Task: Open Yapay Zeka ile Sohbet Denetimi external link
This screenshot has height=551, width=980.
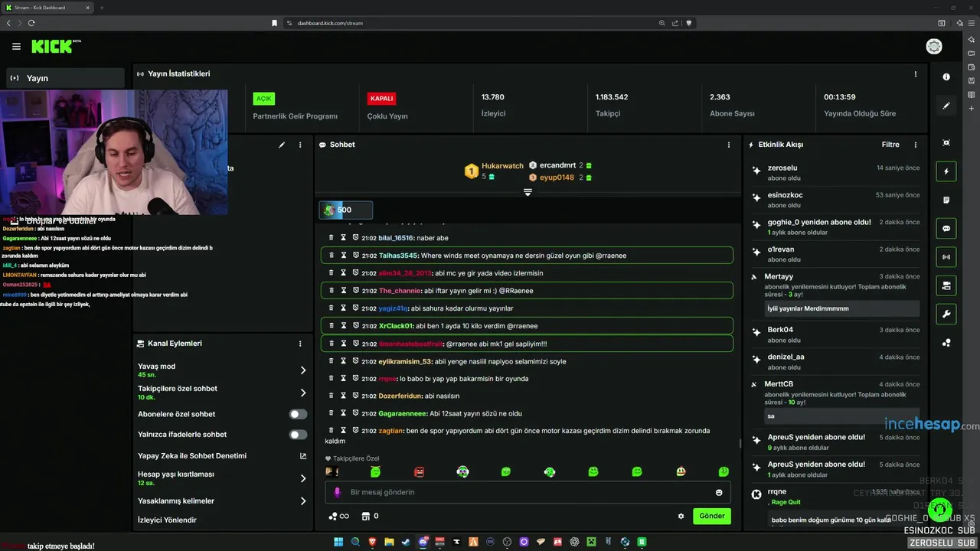Action: (x=303, y=456)
